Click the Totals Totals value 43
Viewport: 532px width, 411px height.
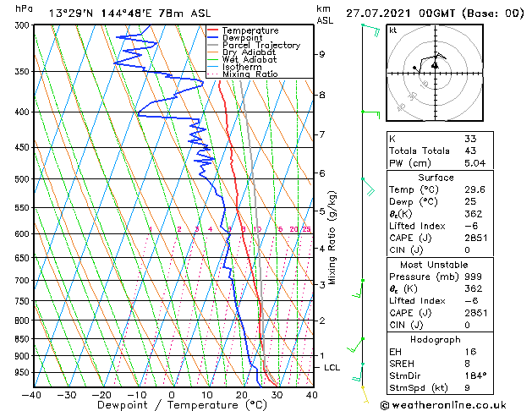[x=470, y=151]
